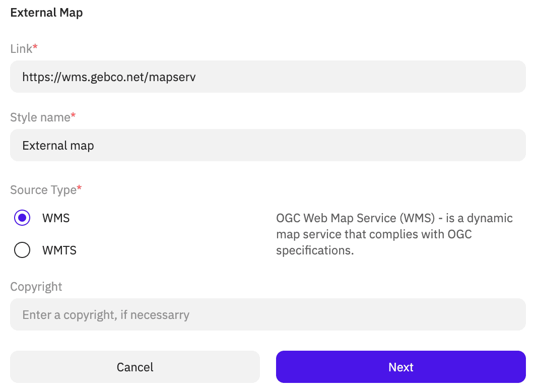The height and width of the screenshot is (392, 536).
Task: Click the Link URL input field
Action: pyautogui.click(x=267, y=77)
